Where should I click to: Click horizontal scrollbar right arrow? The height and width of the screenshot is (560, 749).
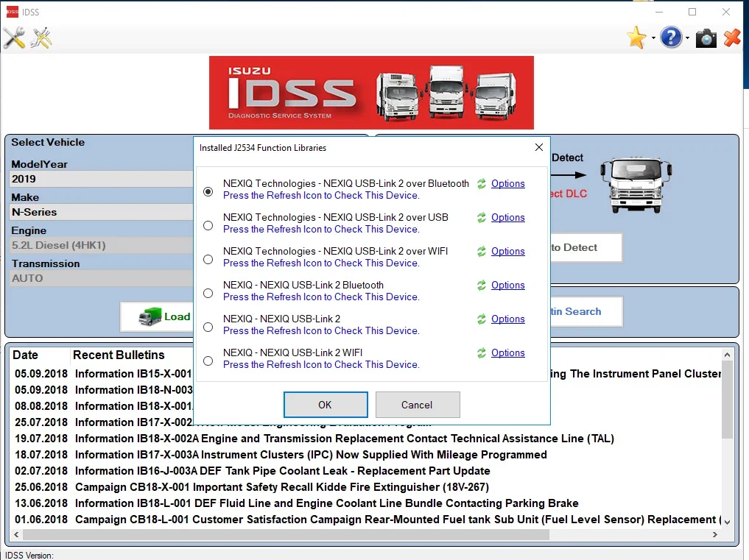pos(715,534)
